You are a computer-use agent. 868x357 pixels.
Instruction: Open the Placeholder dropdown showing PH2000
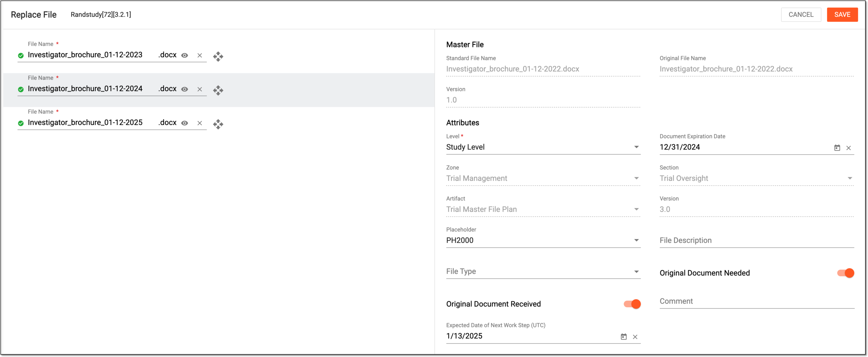pos(543,240)
